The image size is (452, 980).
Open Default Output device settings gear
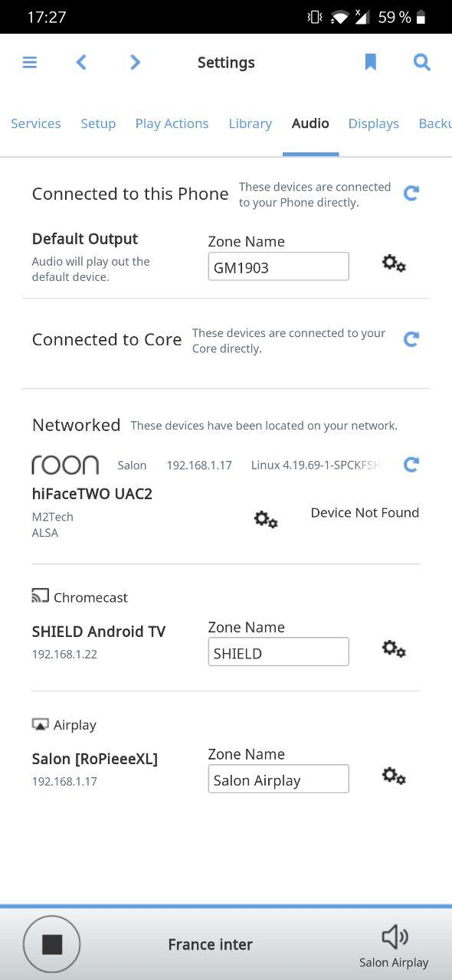pyautogui.click(x=394, y=264)
